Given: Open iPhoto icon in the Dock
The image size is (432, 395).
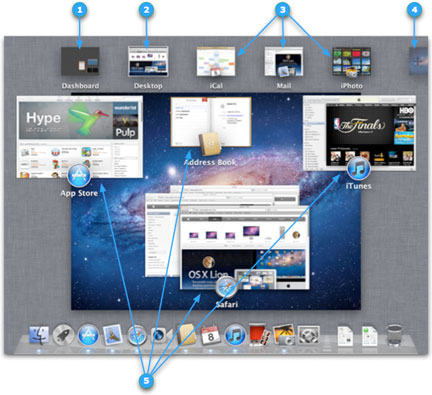Looking at the screenshot, I should (284, 335).
